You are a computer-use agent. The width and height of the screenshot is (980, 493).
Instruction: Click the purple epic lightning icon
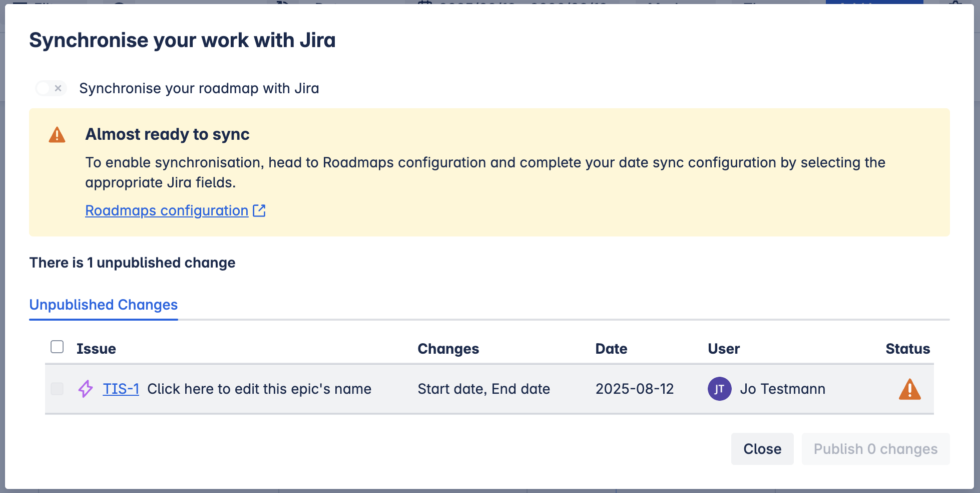pos(86,389)
